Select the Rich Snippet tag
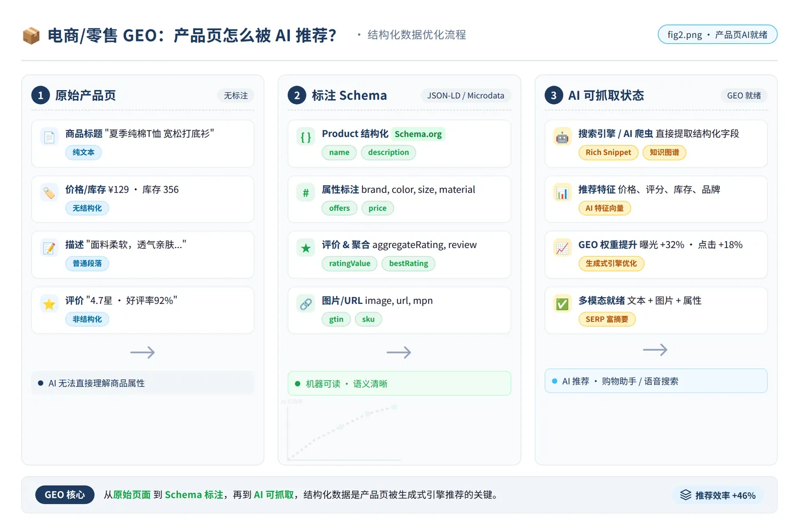Image resolution: width=799 pixels, height=532 pixels. (x=608, y=152)
